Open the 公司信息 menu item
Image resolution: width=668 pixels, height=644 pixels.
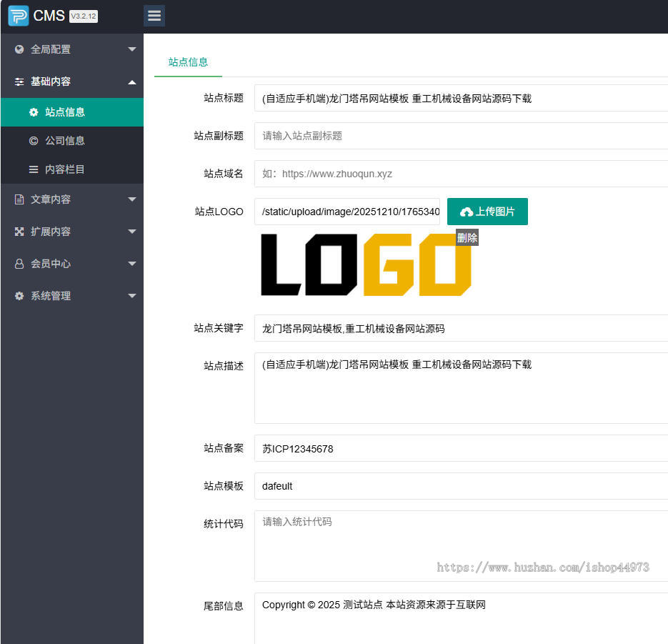(65, 141)
